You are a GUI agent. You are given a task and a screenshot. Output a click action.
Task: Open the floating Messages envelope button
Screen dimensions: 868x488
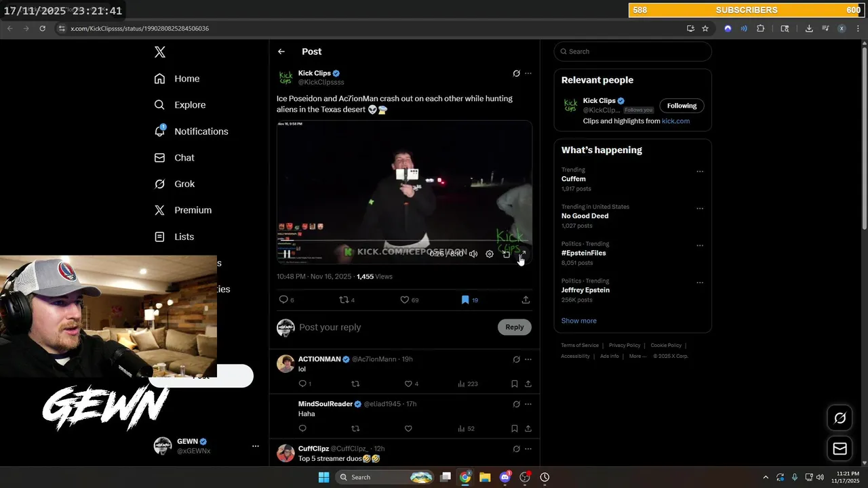tap(840, 449)
